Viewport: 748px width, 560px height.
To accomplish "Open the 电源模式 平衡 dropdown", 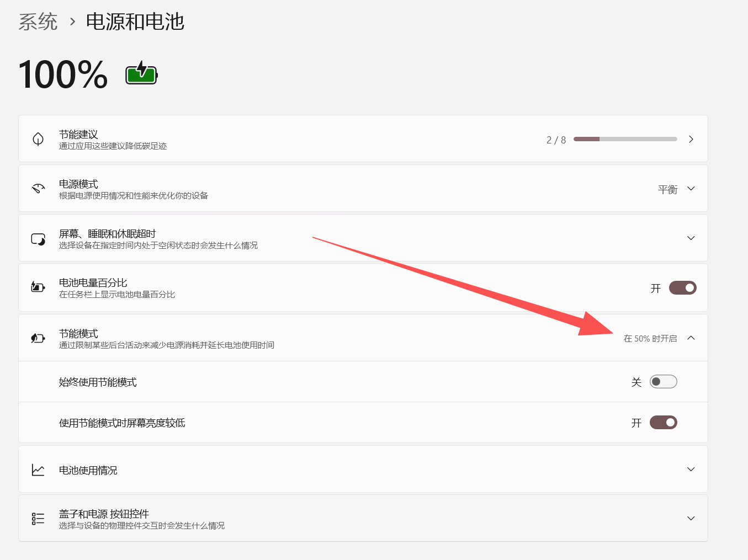I will pyautogui.click(x=676, y=189).
